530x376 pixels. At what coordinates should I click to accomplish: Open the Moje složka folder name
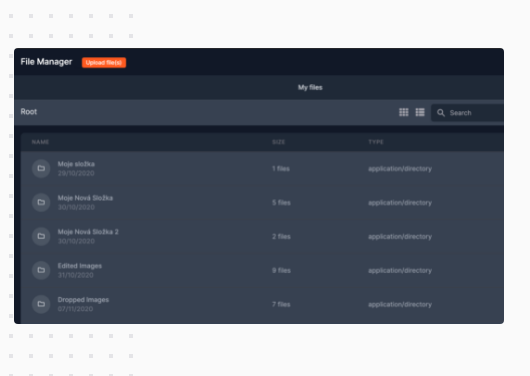click(x=76, y=164)
